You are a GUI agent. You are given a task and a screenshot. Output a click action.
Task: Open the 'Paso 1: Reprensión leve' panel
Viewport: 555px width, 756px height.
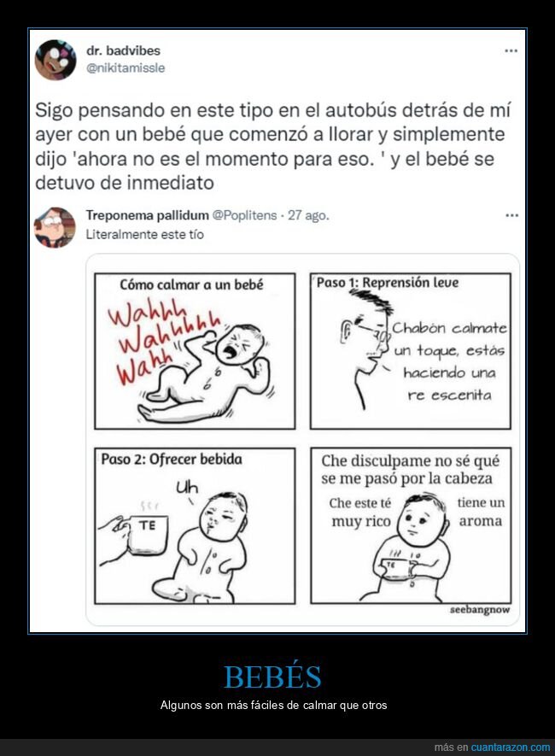pyautogui.click(x=411, y=351)
